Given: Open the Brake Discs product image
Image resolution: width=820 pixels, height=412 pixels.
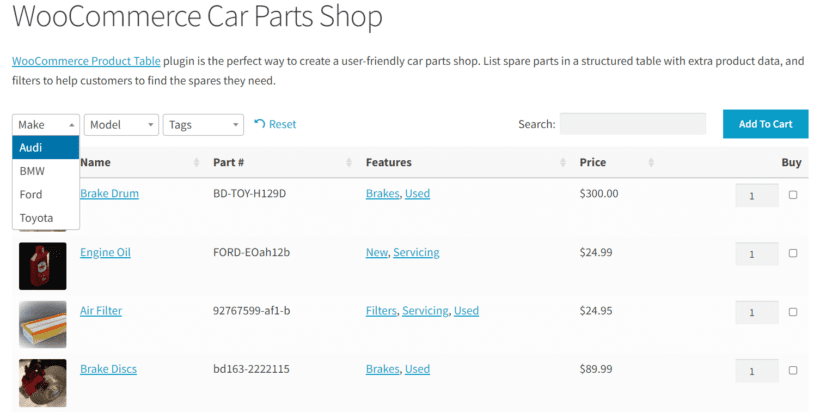Looking at the screenshot, I should [x=43, y=383].
